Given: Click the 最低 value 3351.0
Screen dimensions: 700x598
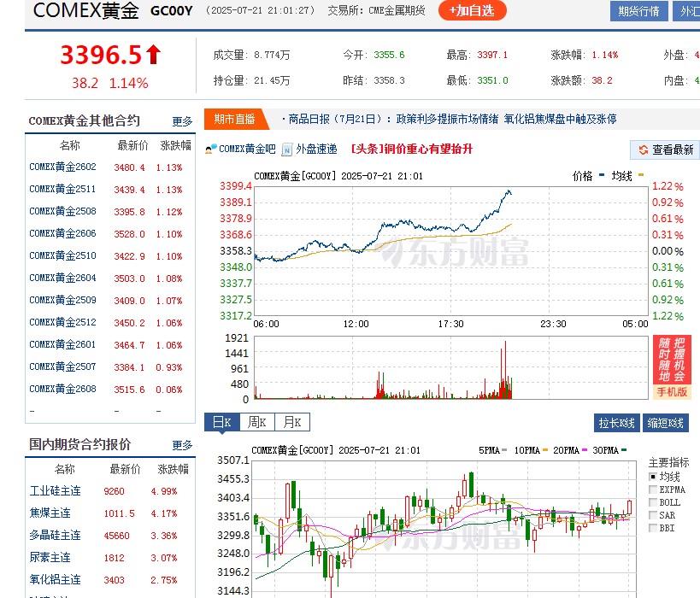Looking at the screenshot, I should pos(493,81).
